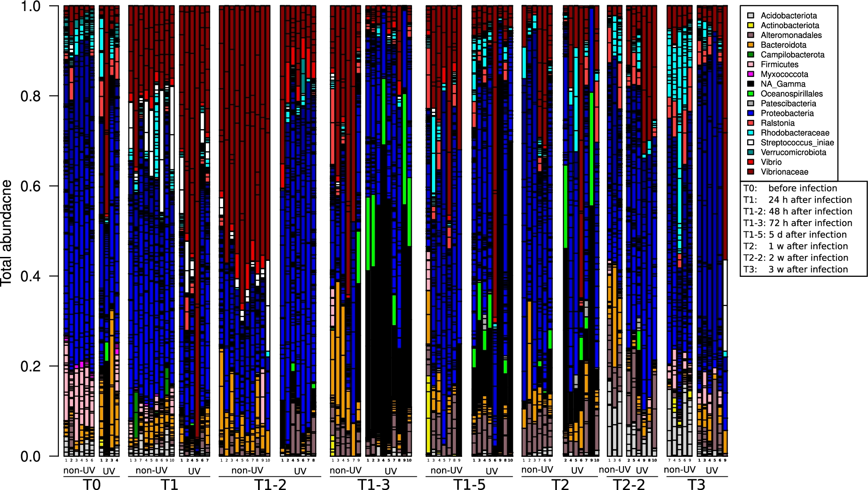
Task: Click the T3 timepoint label below axis
Action: coord(696,484)
